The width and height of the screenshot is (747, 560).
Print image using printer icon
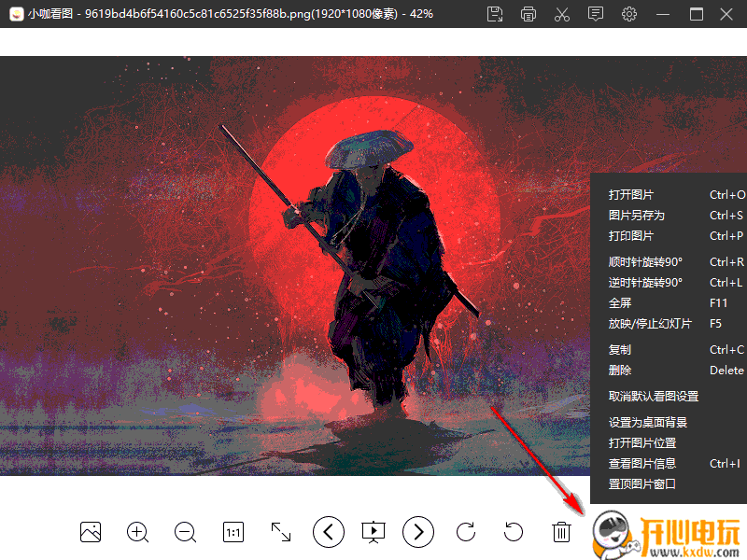pyautogui.click(x=529, y=15)
